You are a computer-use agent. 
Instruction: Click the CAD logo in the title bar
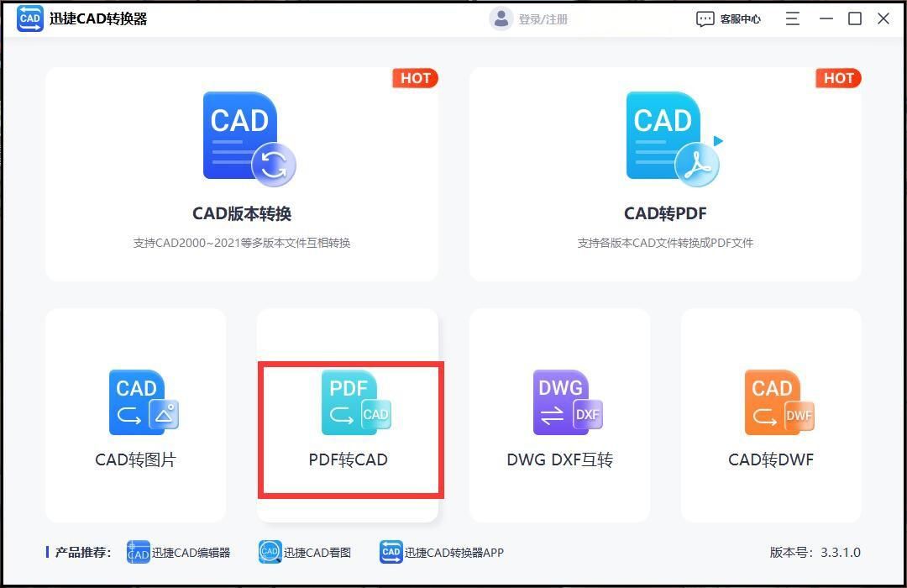tap(29, 18)
